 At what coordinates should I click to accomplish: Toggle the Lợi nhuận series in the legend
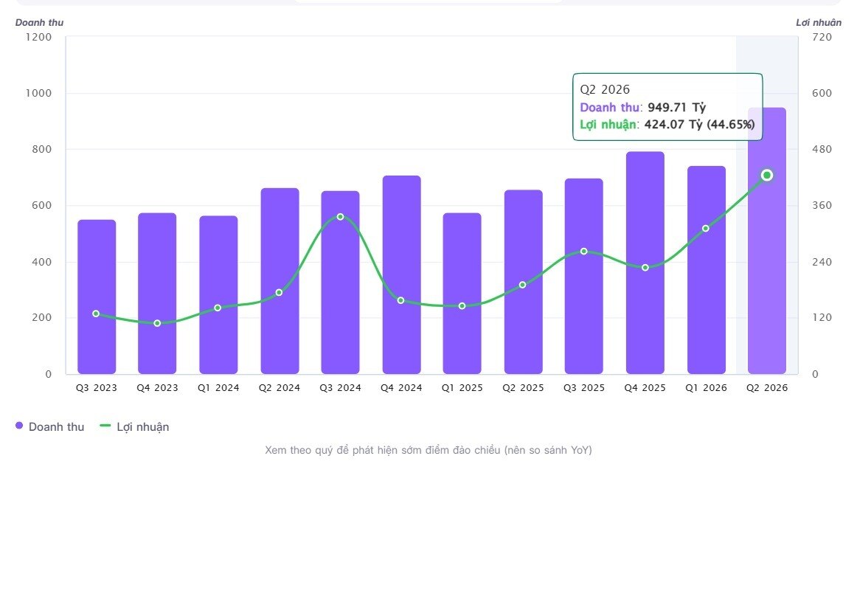pos(134,427)
